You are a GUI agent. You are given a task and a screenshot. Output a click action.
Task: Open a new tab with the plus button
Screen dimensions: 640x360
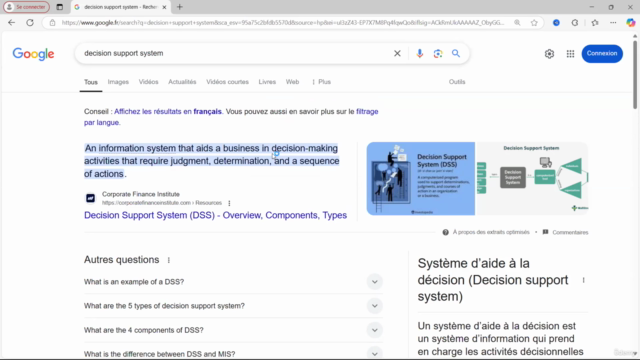180,7
